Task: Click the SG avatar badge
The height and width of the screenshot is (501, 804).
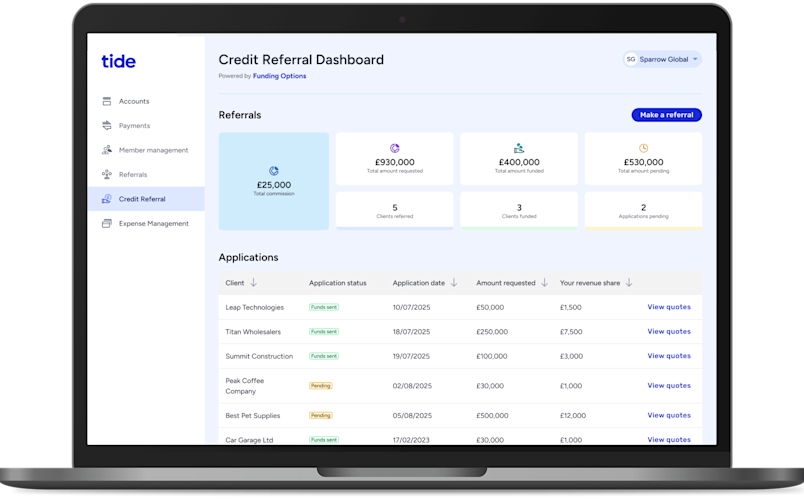Action: 631,59
